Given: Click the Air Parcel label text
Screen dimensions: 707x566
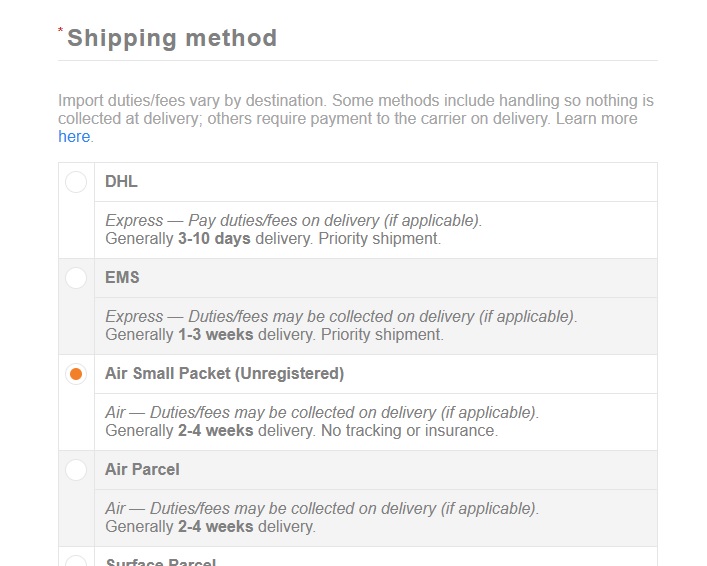Looking at the screenshot, I should coord(142,470).
